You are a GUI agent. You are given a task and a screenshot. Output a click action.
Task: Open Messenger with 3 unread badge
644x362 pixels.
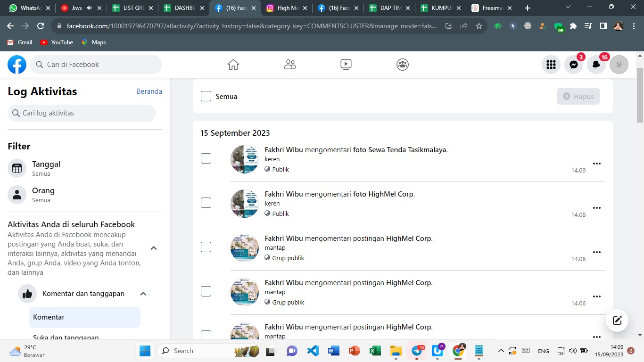tap(574, 65)
